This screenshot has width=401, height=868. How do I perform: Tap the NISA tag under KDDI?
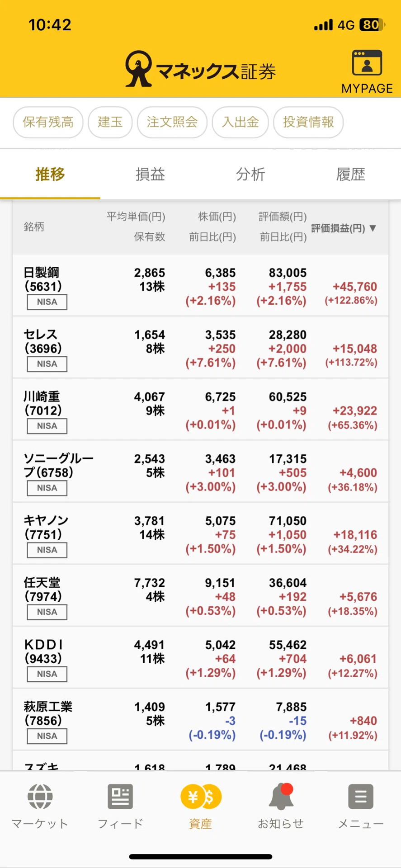click(x=47, y=674)
